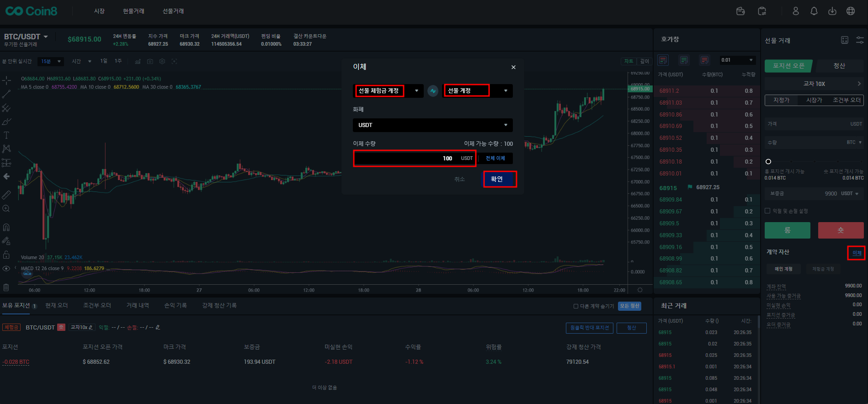This screenshot has height=404, width=868.
Task: Open the wallet icon in top bar
Action: [x=740, y=11]
